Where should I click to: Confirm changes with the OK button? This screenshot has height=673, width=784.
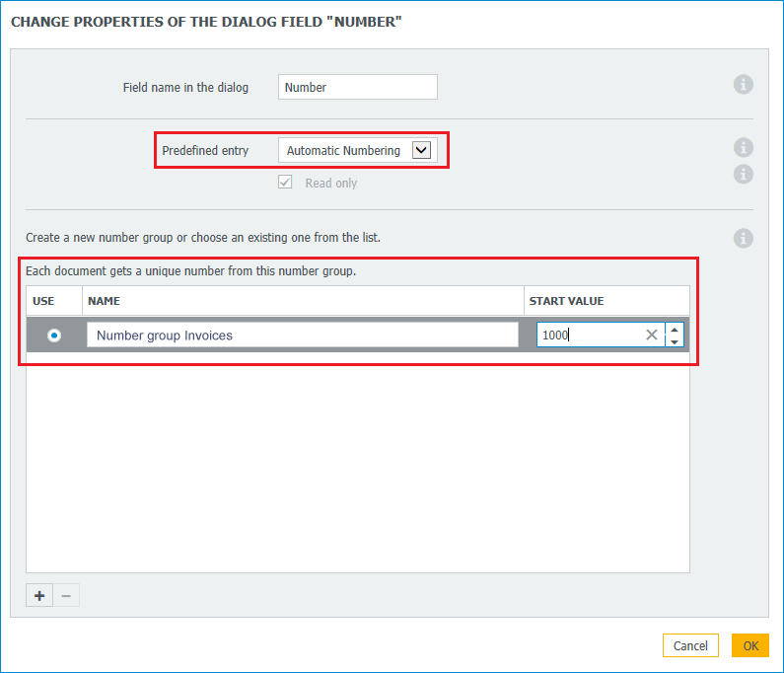point(749,645)
